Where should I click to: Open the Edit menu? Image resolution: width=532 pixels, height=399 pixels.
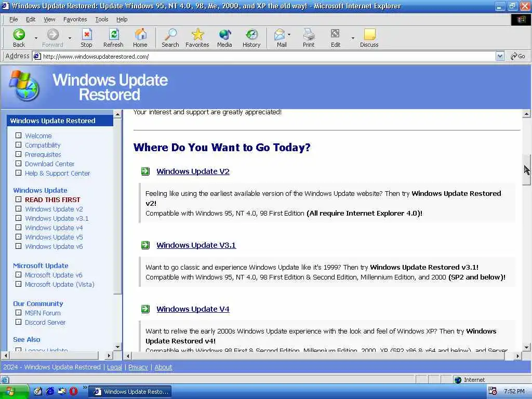pos(31,19)
